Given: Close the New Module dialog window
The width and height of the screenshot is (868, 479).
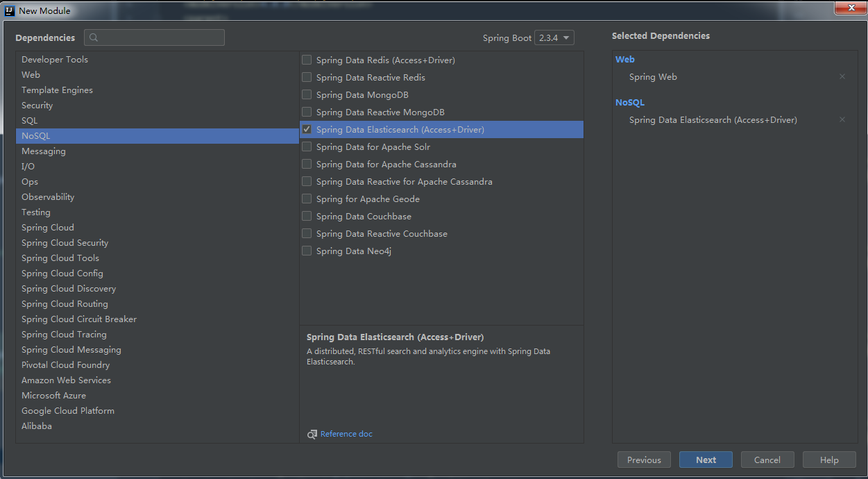Looking at the screenshot, I should click(x=849, y=8).
